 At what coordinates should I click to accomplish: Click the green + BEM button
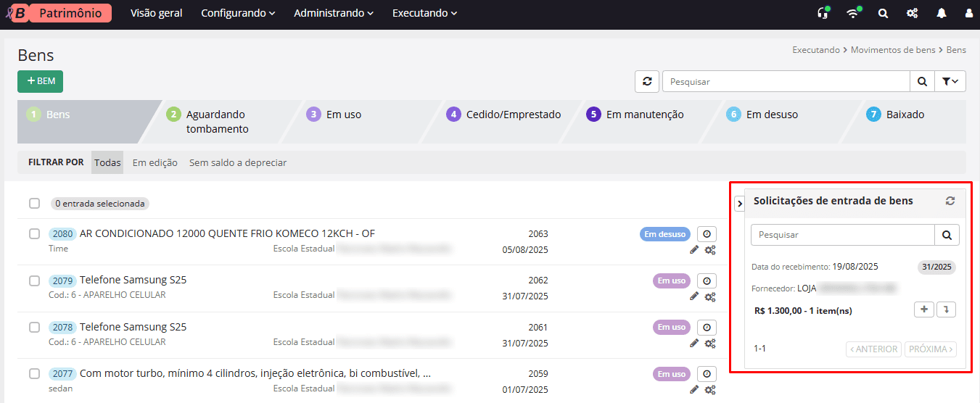pos(40,81)
